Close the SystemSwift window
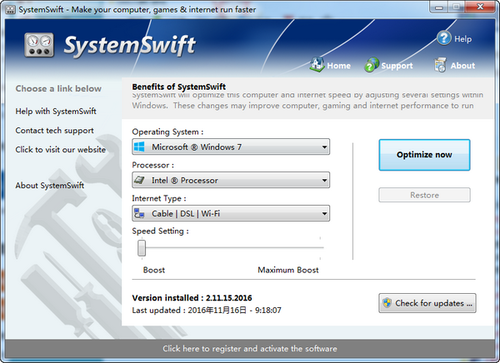Image resolution: width=500 pixels, height=363 pixels. (x=480, y=7)
